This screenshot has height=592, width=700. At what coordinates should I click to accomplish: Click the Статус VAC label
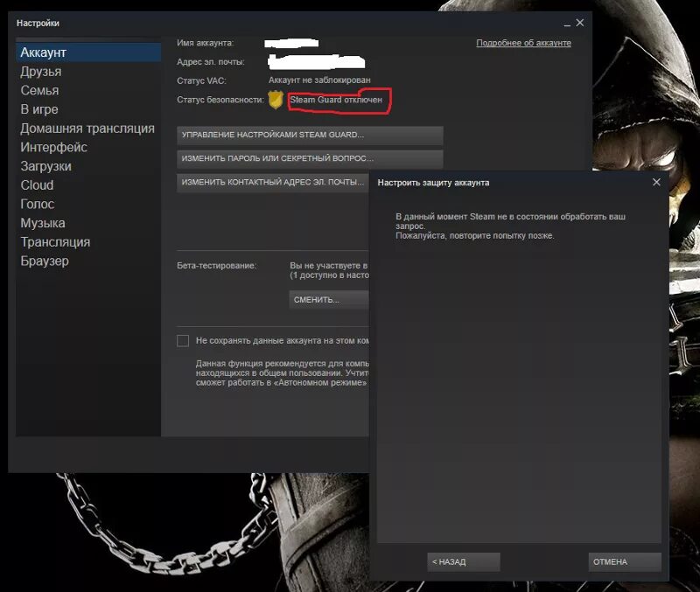point(201,80)
